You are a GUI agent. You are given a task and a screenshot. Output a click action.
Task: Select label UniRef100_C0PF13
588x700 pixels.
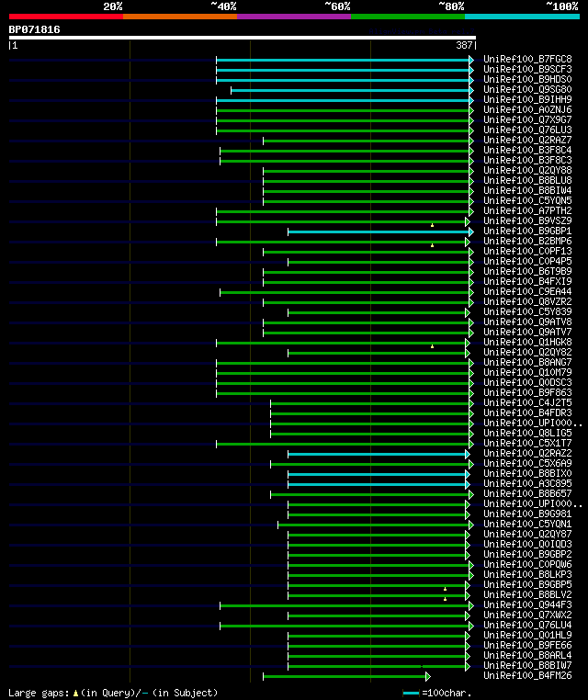pos(527,252)
